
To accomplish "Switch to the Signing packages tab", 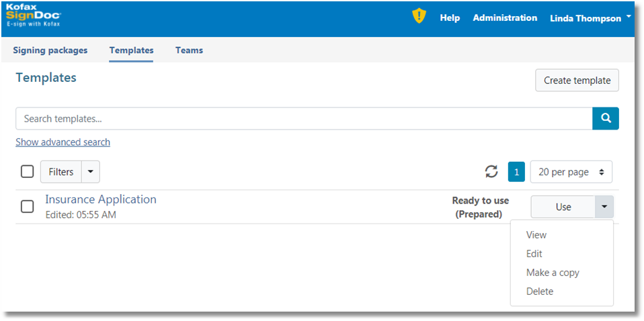I will click(x=50, y=50).
